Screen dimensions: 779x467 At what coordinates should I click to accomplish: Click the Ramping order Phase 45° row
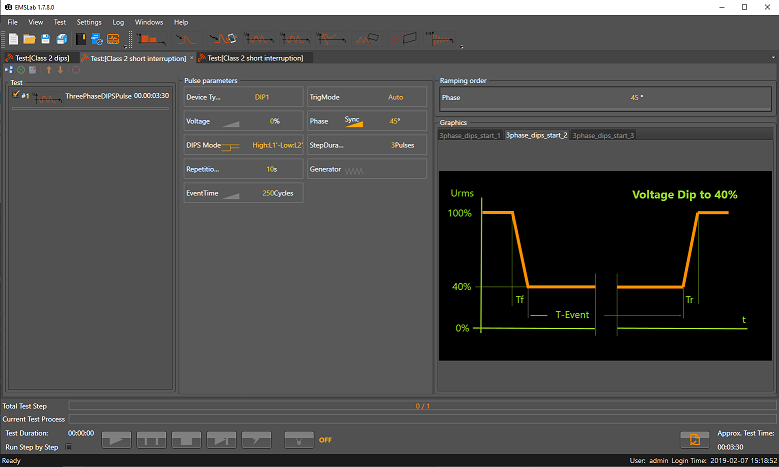[605, 97]
